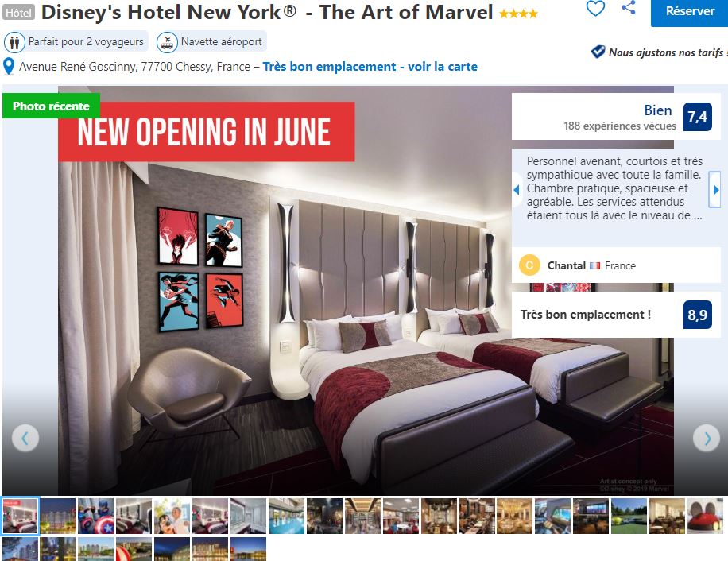728x561 pixels.
Task: Open Très bon emplacement - voir la carte link
Action: tap(370, 67)
